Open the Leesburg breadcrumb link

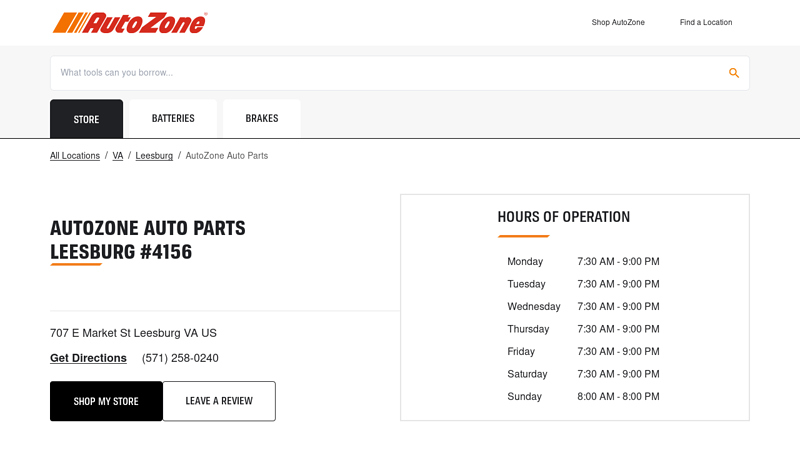pyautogui.click(x=154, y=156)
